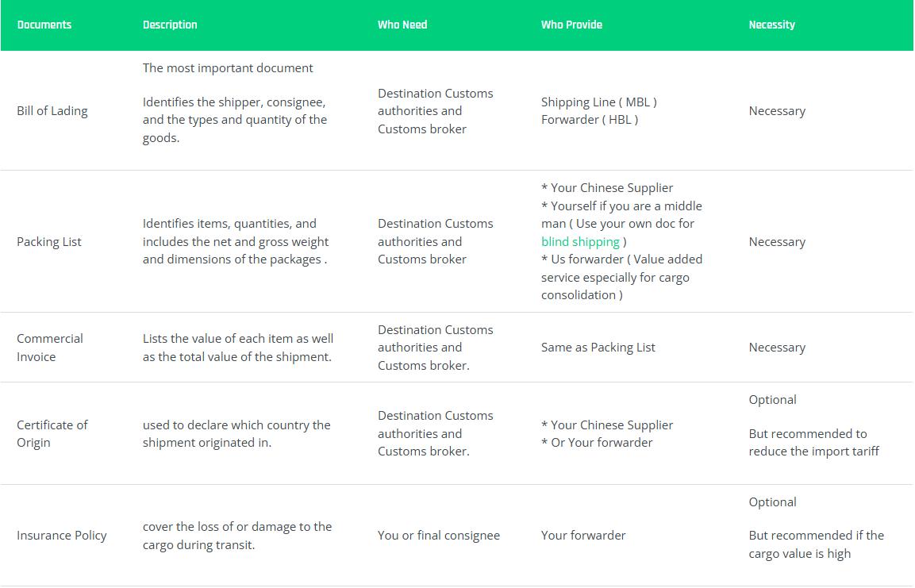Image resolution: width=915 pixels, height=588 pixels.
Task: Open the blind shipping link
Action: [x=580, y=241]
